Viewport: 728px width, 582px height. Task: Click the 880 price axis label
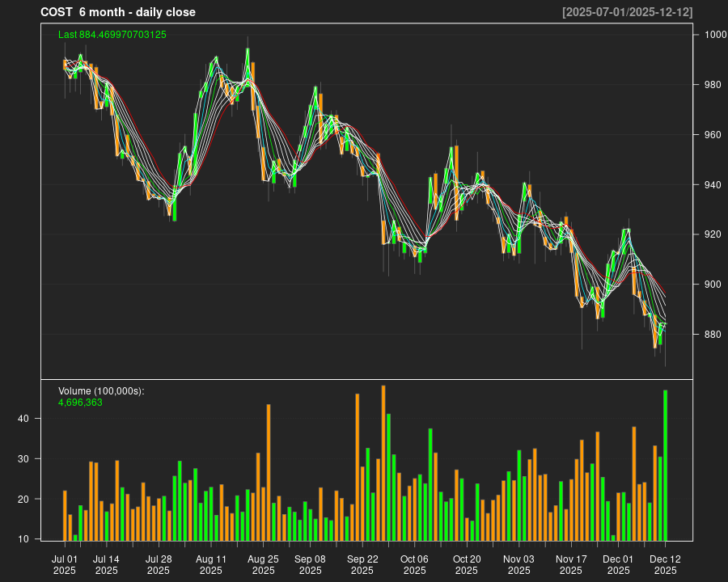(x=712, y=335)
